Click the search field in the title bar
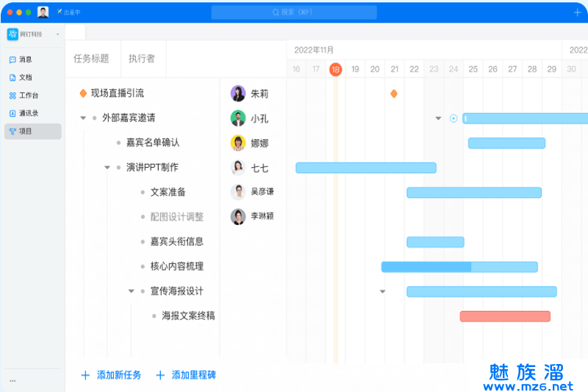Screen dimensions: 588x392 [294, 13]
